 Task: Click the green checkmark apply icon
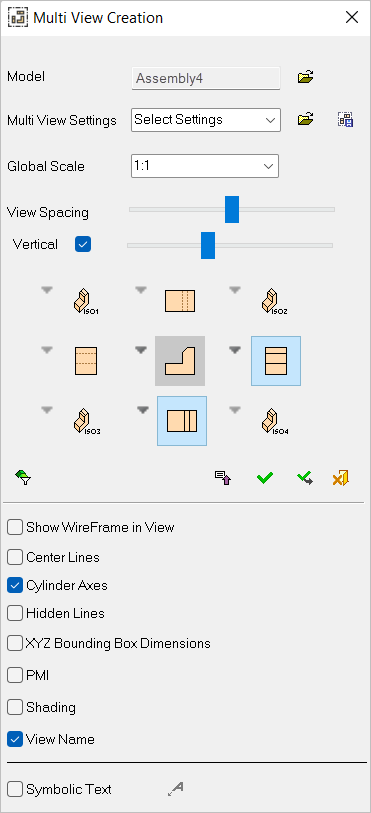coord(265,478)
